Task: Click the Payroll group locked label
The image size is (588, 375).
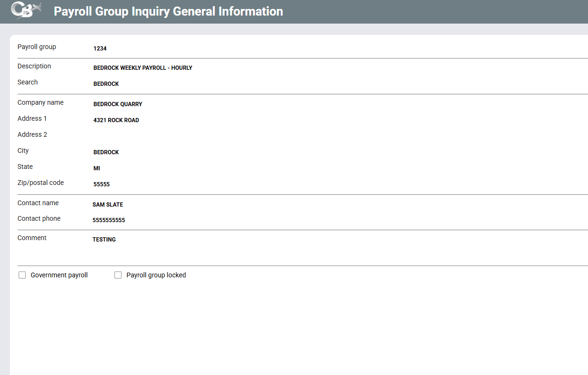Action: (156, 275)
